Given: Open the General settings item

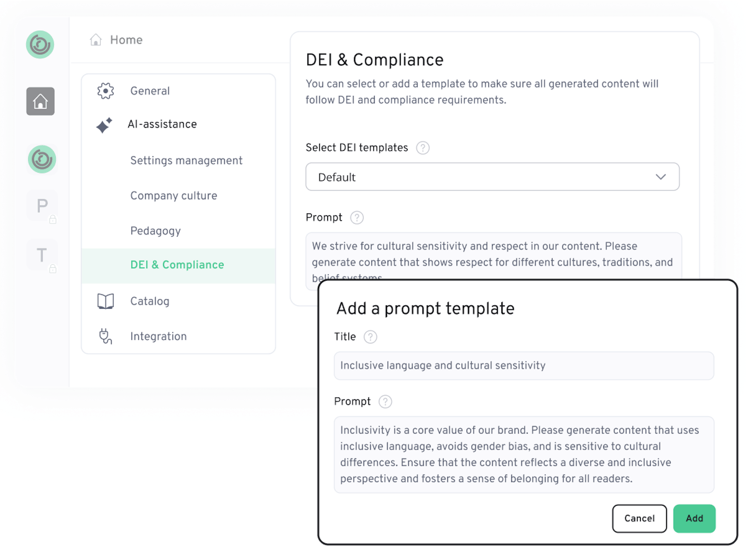Looking at the screenshot, I should (150, 91).
